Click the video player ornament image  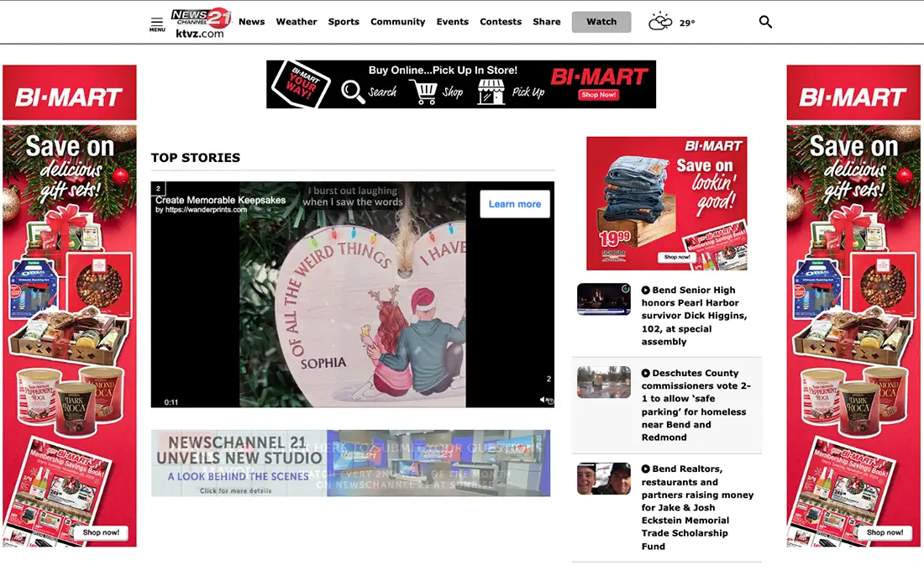353,295
